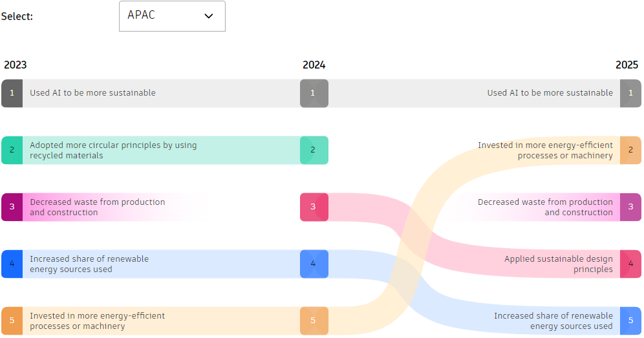Click the orange rank 5 badge under 2024
The image size is (644, 338).
click(314, 321)
